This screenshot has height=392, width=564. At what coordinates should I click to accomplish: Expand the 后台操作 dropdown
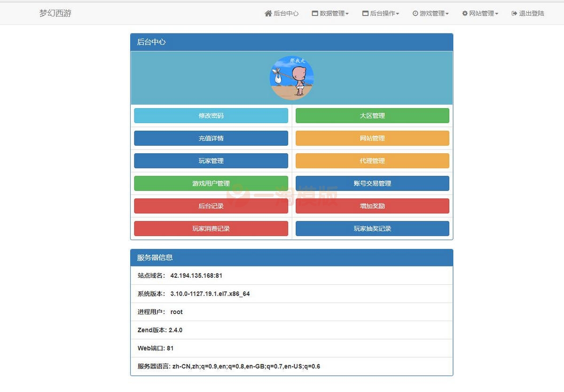pos(381,13)
